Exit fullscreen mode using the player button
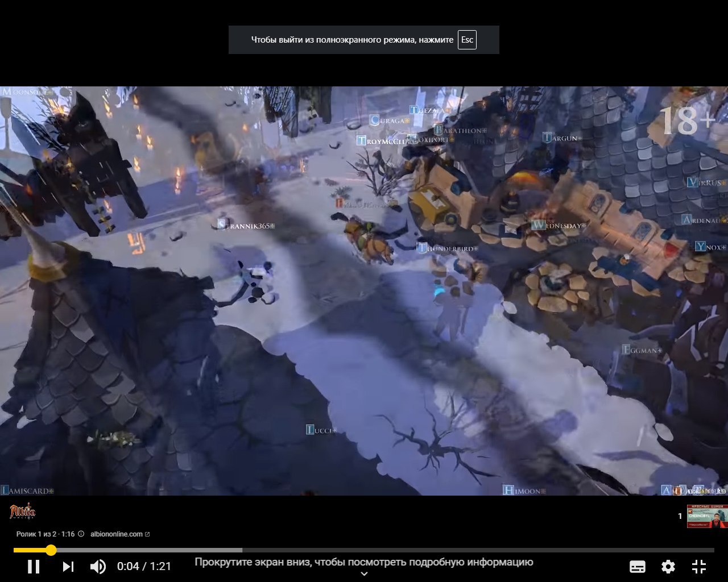This screenshot has height=582, width=728. point(699,566)
